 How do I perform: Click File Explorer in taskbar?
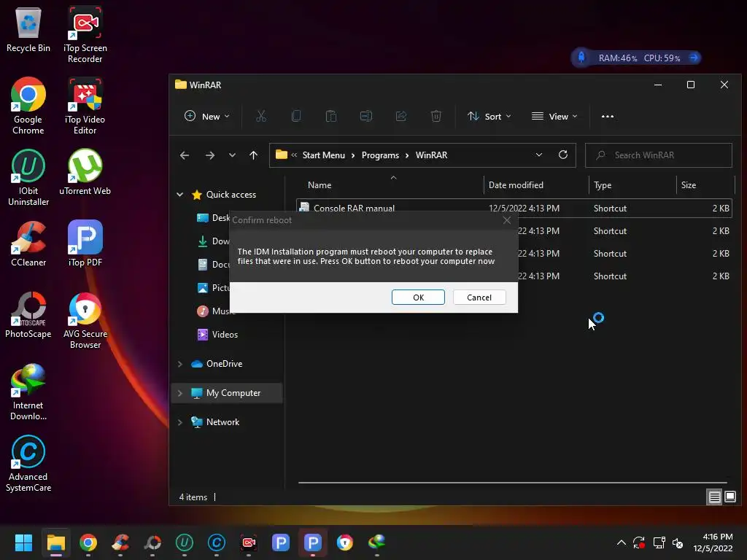tap(55, 542)
